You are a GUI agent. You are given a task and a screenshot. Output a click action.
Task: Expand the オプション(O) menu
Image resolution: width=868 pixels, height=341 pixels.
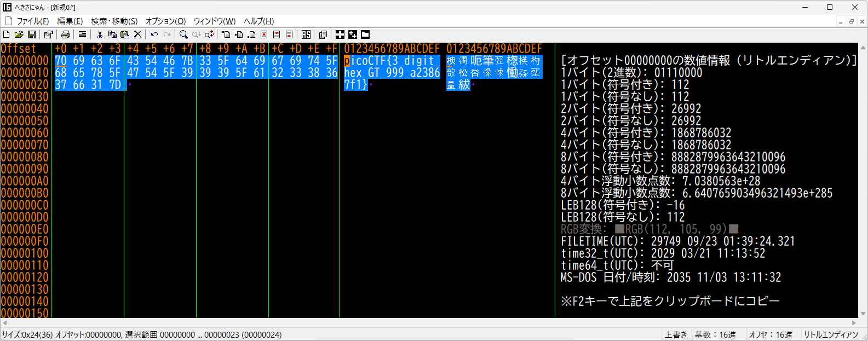[165, 21]
